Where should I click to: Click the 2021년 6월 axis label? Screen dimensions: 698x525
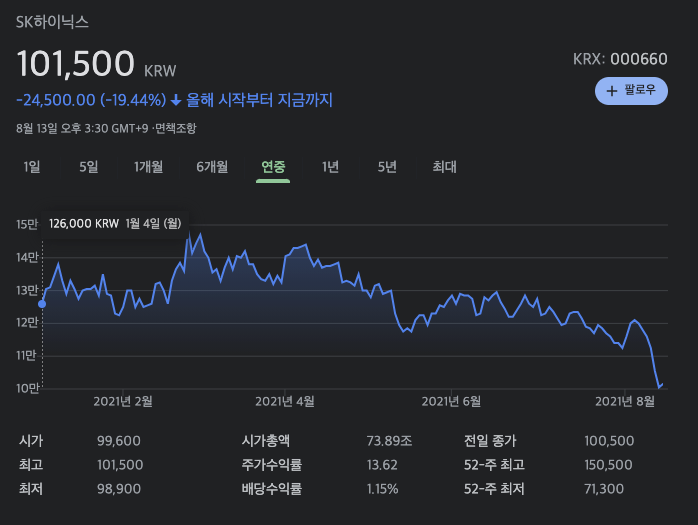click(x=451, y=401)
